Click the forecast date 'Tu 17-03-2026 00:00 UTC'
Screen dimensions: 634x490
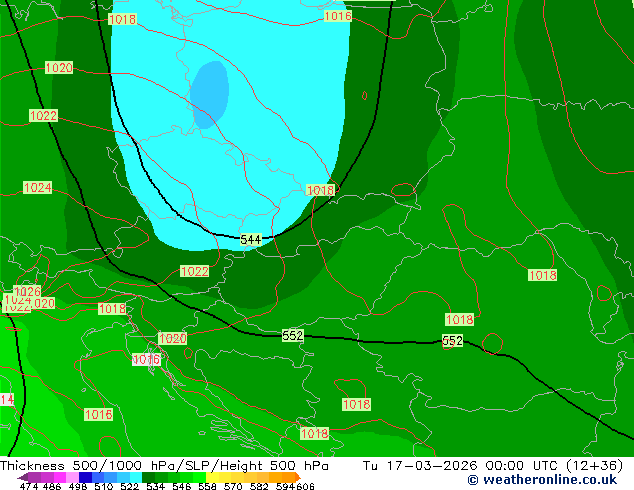point(461,466)
